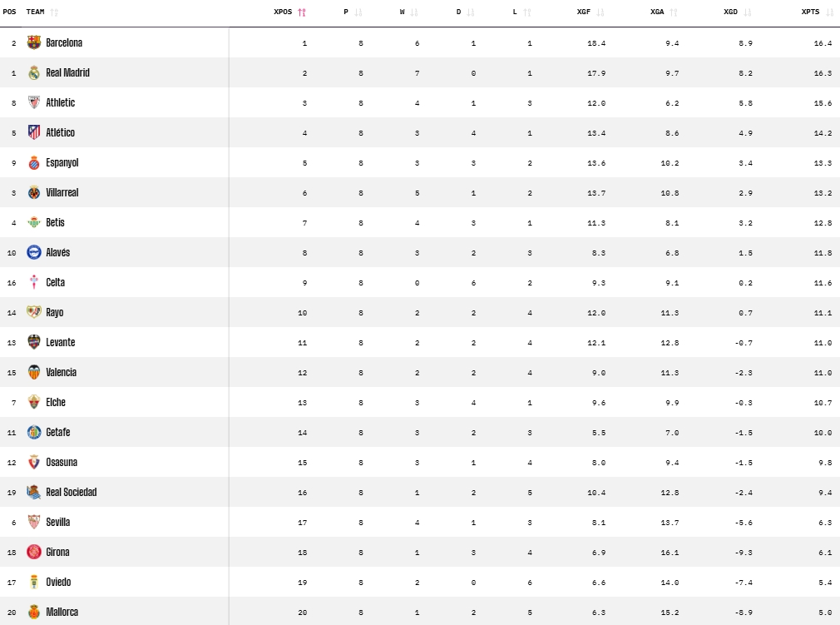
Task: Open the Levante team name link
Action: 60,342
